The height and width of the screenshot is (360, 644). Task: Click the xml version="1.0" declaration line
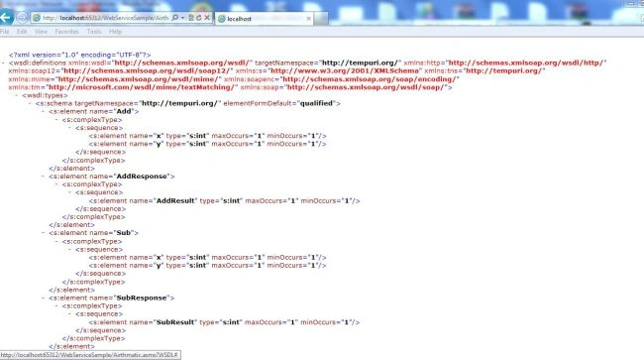(x=79, y=55)
